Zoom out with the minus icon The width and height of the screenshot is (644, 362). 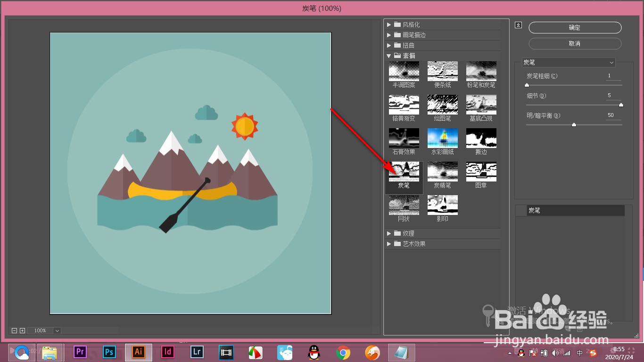coord(14,330)
